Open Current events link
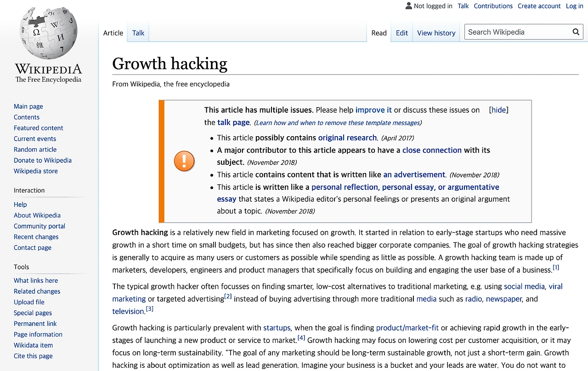The image size is (588, 371). click(x=35, y=139)
